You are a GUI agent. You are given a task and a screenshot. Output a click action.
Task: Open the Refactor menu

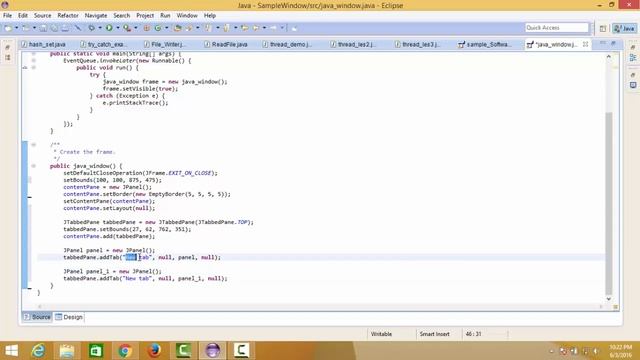click(x=68, y=16)
